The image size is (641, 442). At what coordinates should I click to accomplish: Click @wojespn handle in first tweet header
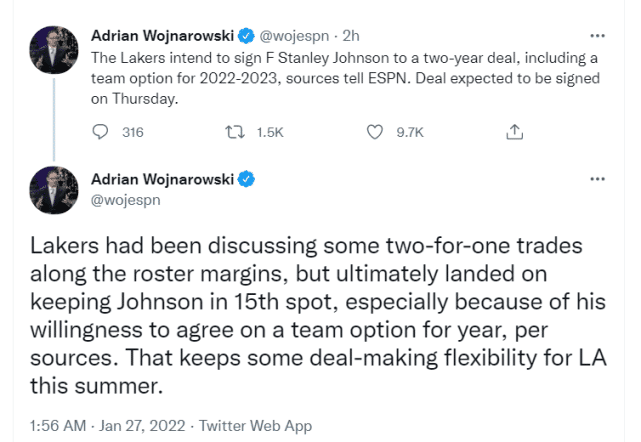[297, 36]
